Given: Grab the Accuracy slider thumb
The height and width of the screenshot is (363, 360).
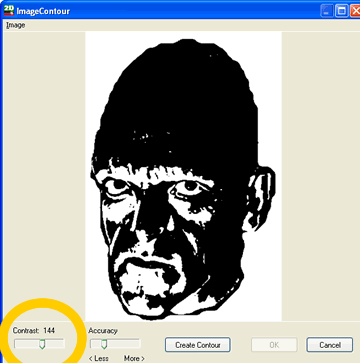Looking at the screenshot, I should coord(104,344).
